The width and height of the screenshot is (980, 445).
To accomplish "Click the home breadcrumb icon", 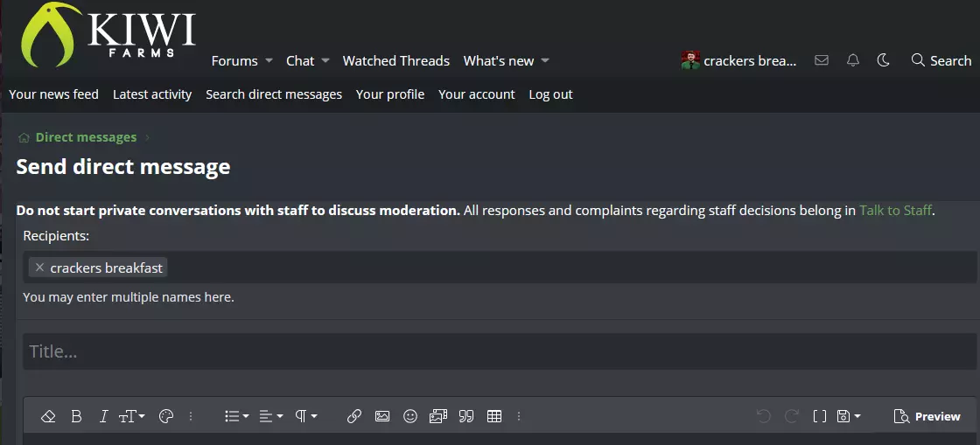I will pos(24,137).
